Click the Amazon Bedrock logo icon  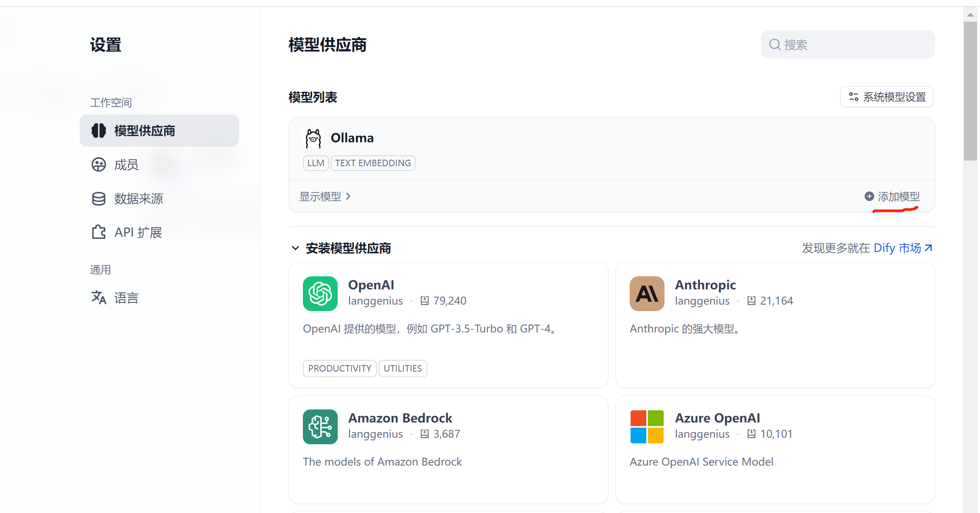(320, 427)
